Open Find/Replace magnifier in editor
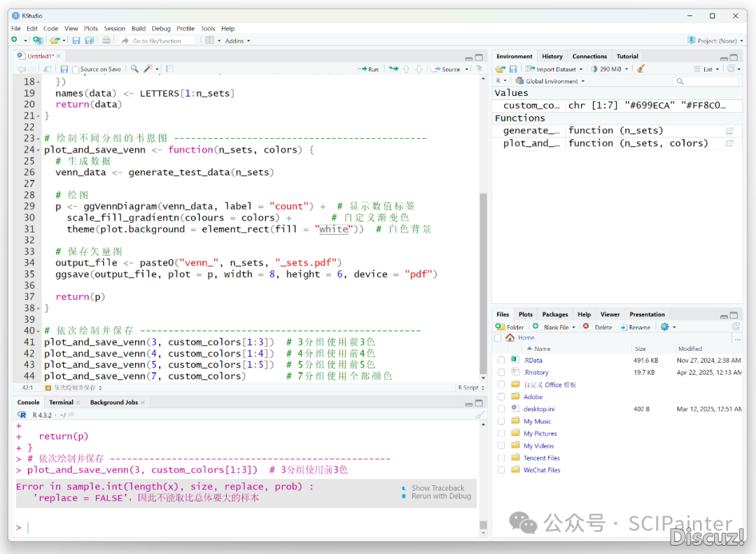The height and width of the screenshot is (554, 756). click(134, 69)
